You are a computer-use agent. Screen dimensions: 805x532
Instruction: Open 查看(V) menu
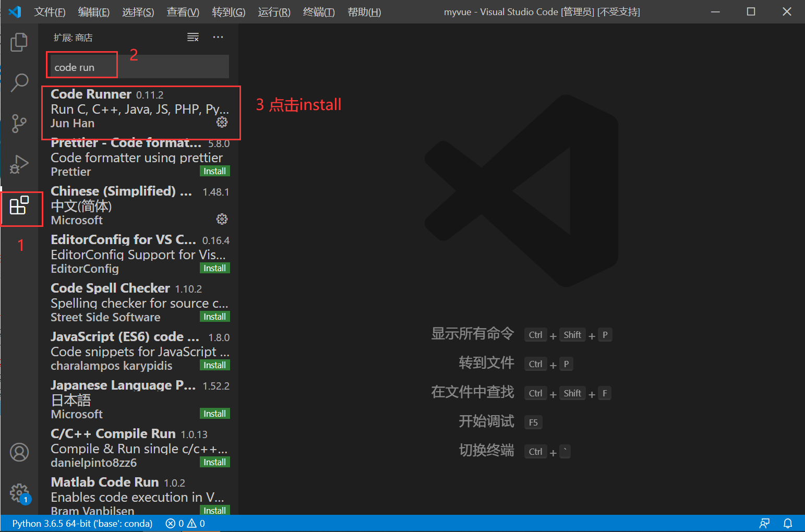click(183, 12)
